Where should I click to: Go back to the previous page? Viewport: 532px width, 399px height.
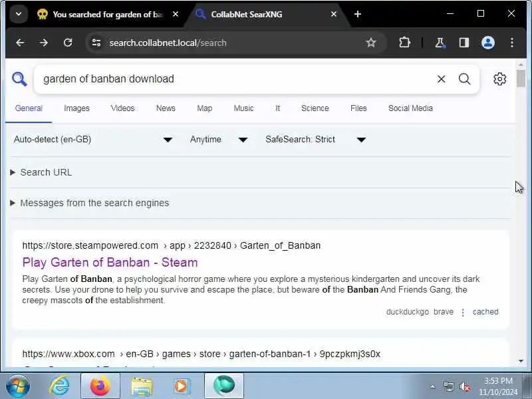pyautogui.click(x=20, y=43)
